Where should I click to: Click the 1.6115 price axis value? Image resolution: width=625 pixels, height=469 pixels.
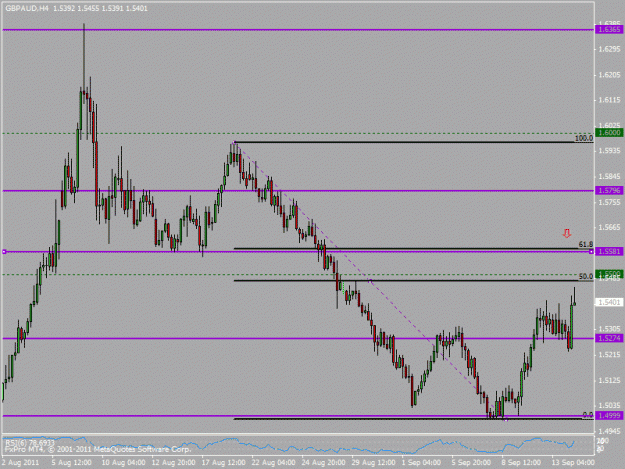(x=609, y=100)
